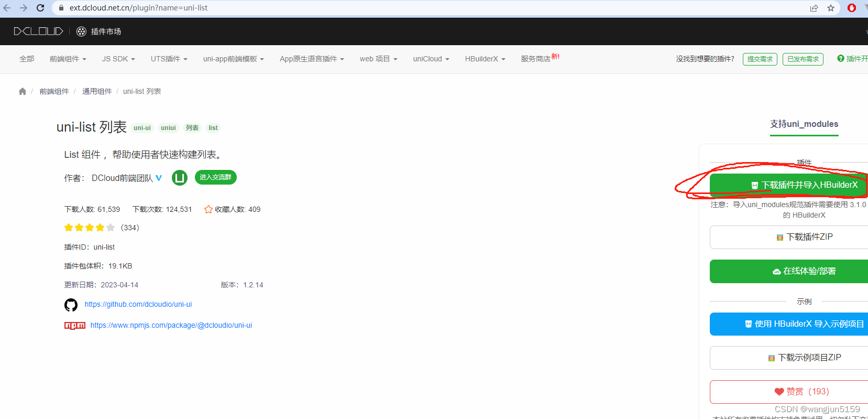Select the 全部 category menu item
The image size is (868, 419).
pos(27,59)
